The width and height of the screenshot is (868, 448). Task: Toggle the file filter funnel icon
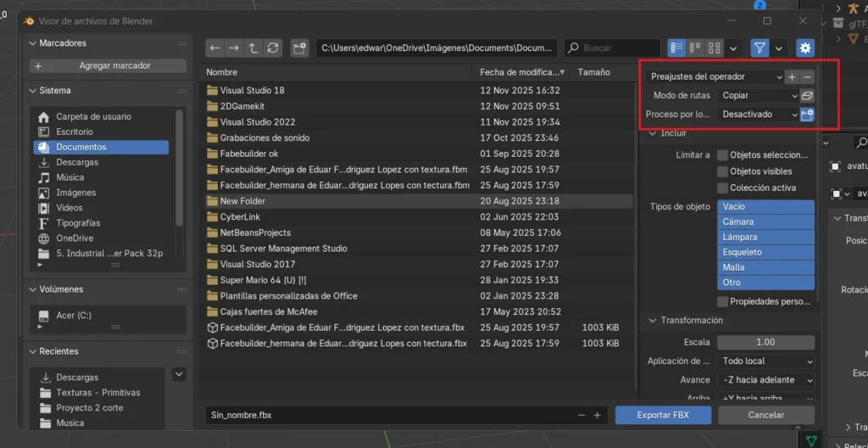[759, 48]
